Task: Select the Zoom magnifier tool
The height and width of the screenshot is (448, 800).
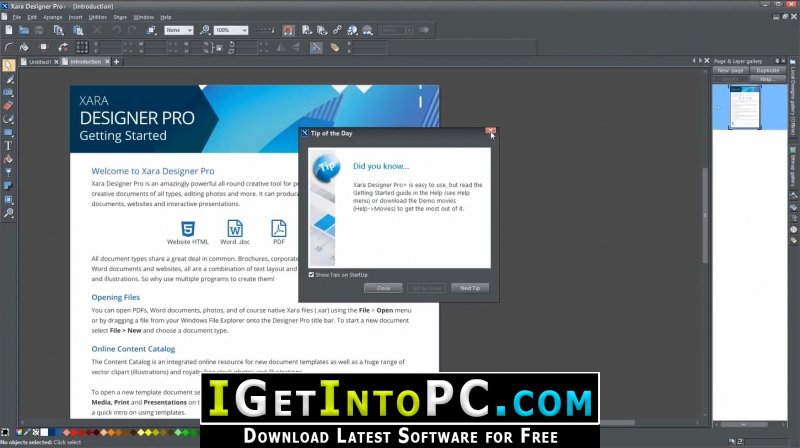Action: pyautogui.click(x=8, y=213)
